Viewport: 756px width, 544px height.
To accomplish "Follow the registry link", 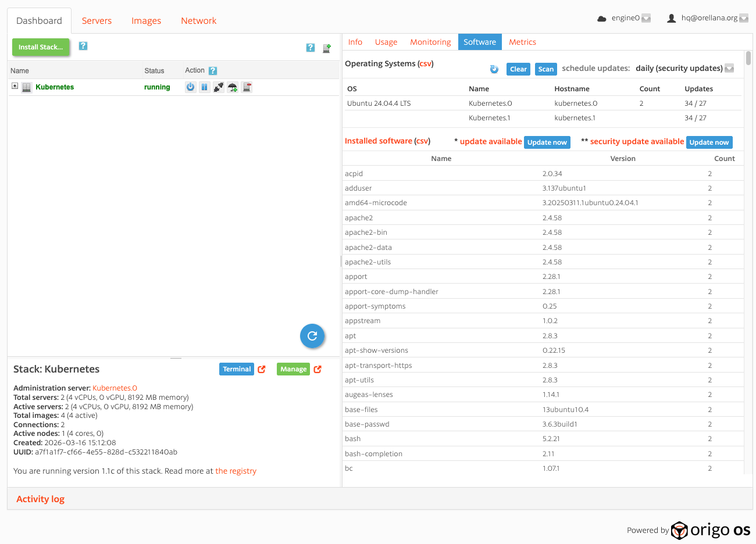I will (236, 471).
